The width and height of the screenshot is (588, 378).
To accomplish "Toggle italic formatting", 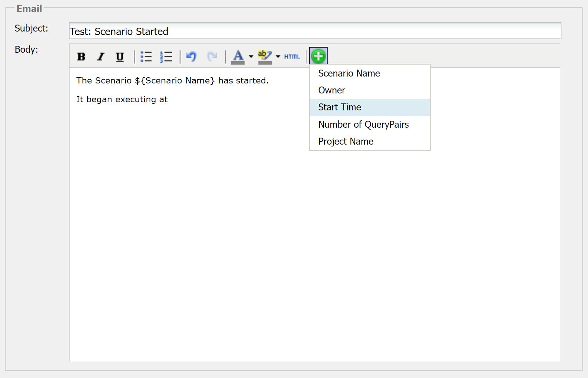I will 101,57.
